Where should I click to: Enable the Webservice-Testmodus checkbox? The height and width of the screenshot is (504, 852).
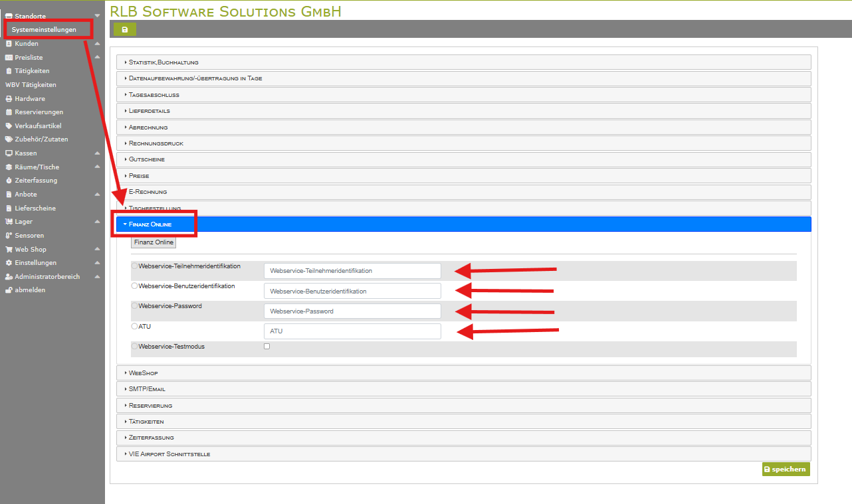(267, 347)
